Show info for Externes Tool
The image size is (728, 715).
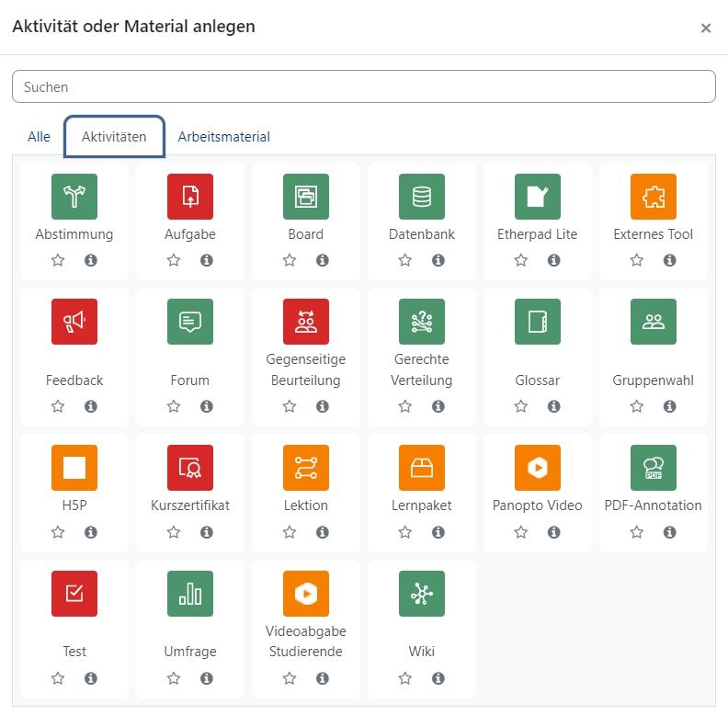(670, 261)
